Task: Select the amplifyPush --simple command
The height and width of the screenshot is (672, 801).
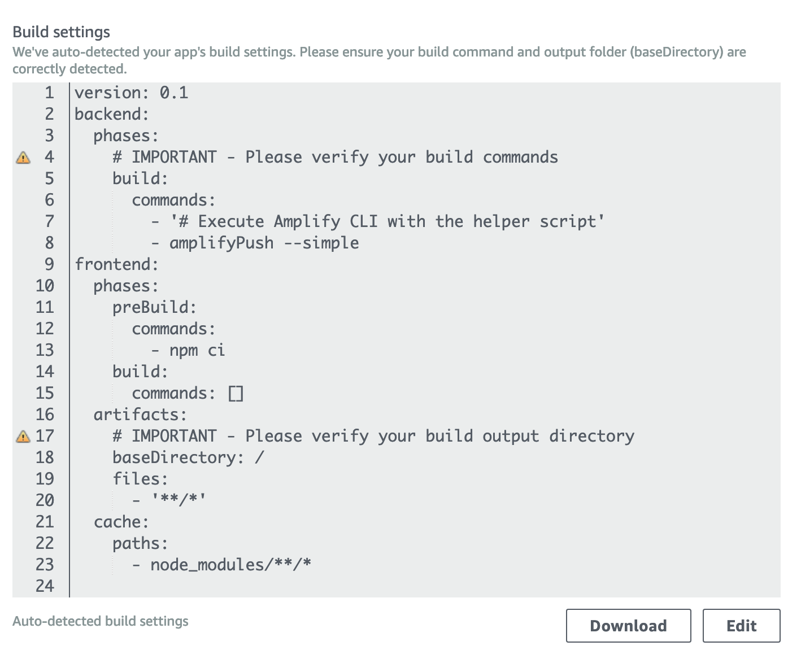Action: (x=254, y=242)
